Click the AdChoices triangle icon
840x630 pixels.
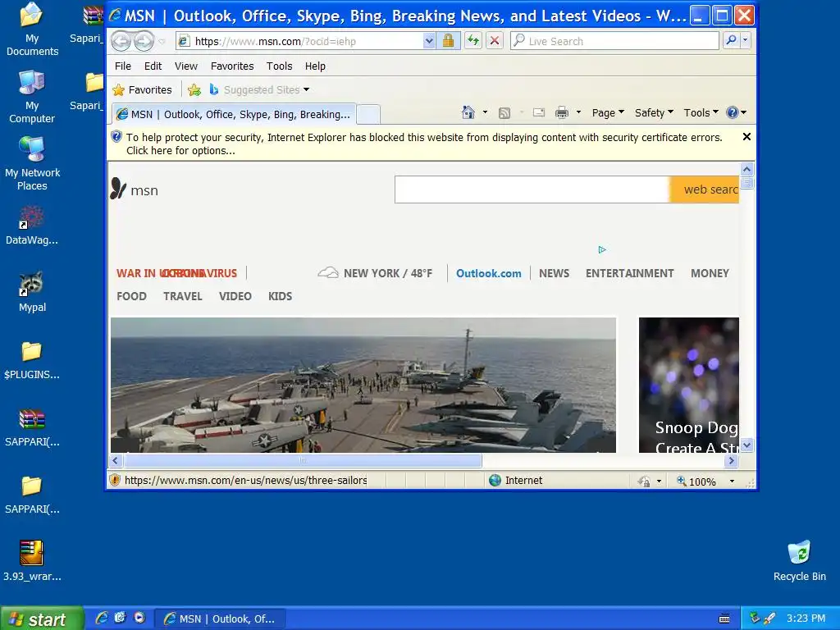coord(602,249)
